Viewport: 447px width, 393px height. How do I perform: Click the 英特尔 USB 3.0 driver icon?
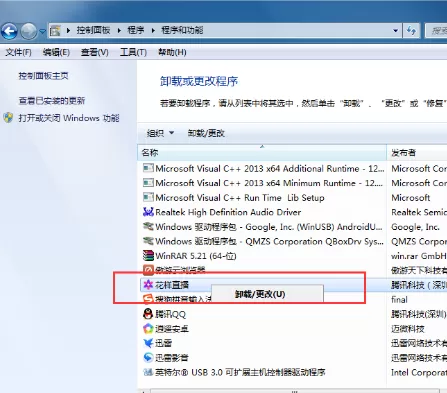tap(148, 372)
